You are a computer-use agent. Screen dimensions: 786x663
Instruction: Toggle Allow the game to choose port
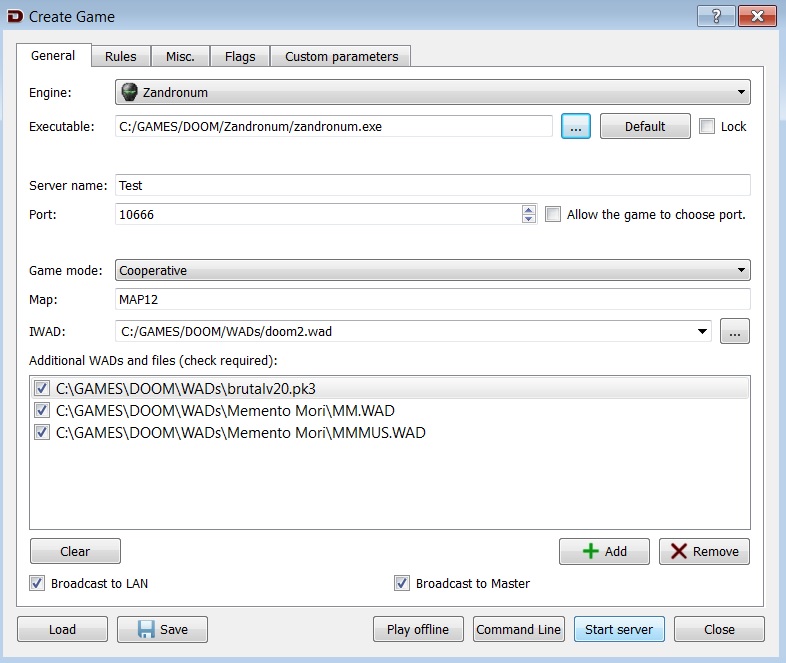pyautogui.click(x=554, y=214)
